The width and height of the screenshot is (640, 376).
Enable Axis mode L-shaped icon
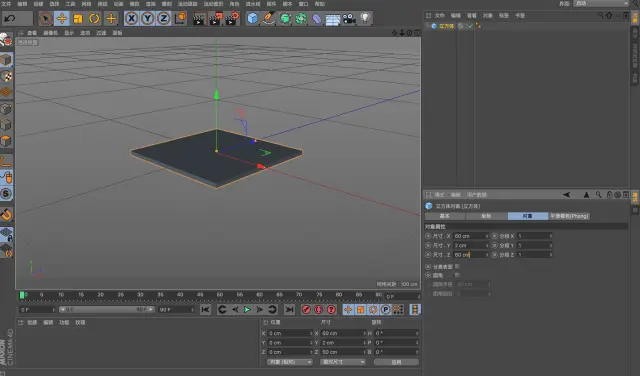[6, 161]
